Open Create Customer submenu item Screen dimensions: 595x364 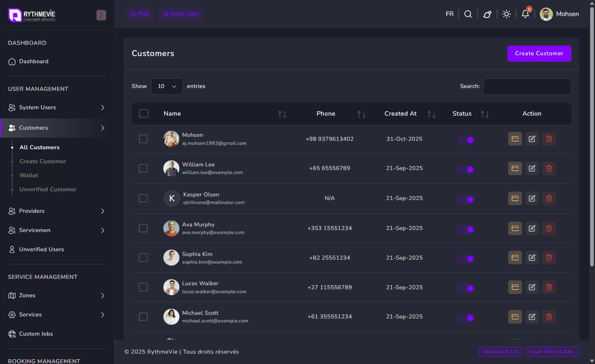point(43,162)
